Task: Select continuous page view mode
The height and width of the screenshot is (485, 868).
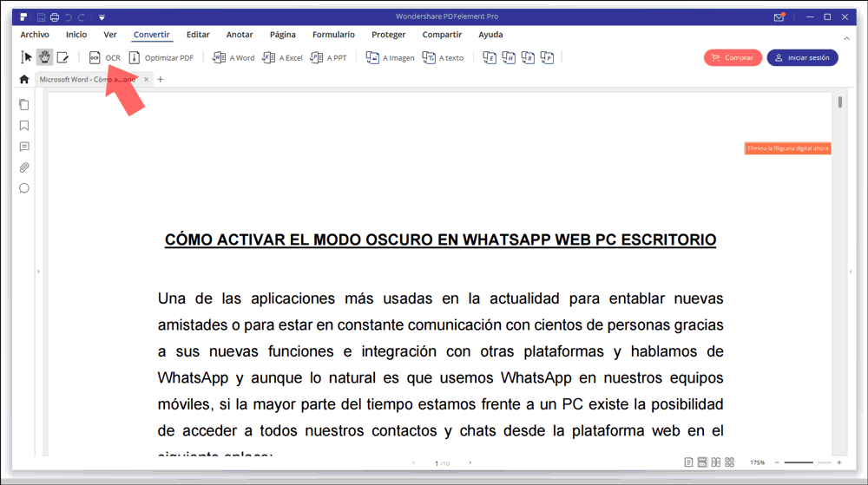Action: tap(702, 462)
